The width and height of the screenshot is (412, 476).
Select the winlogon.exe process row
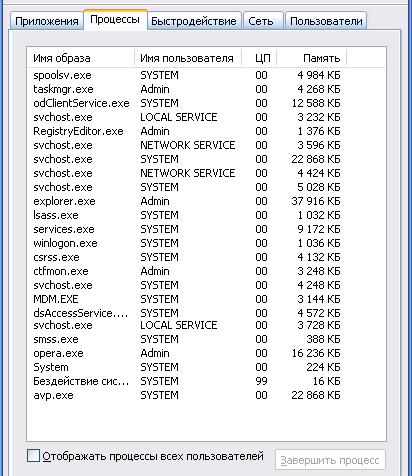[x=187, y=243]
